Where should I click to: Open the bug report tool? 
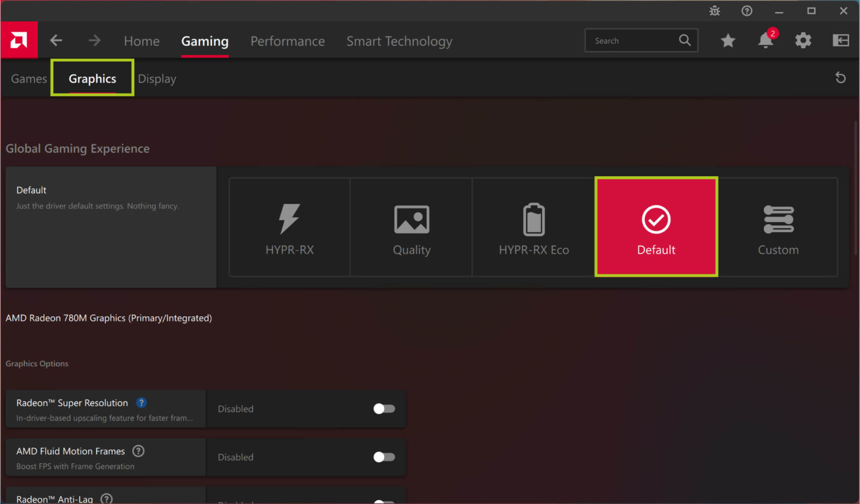(715, 11)
